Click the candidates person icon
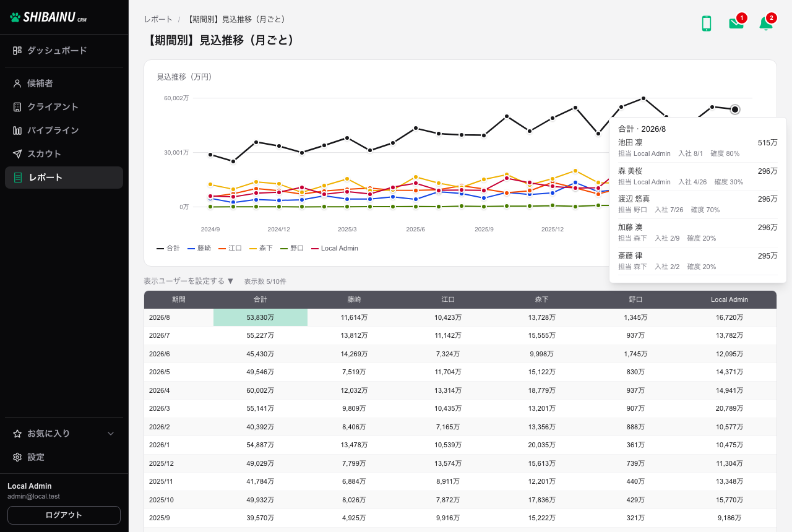Viewport: 792px width, 532px height. 17,84
